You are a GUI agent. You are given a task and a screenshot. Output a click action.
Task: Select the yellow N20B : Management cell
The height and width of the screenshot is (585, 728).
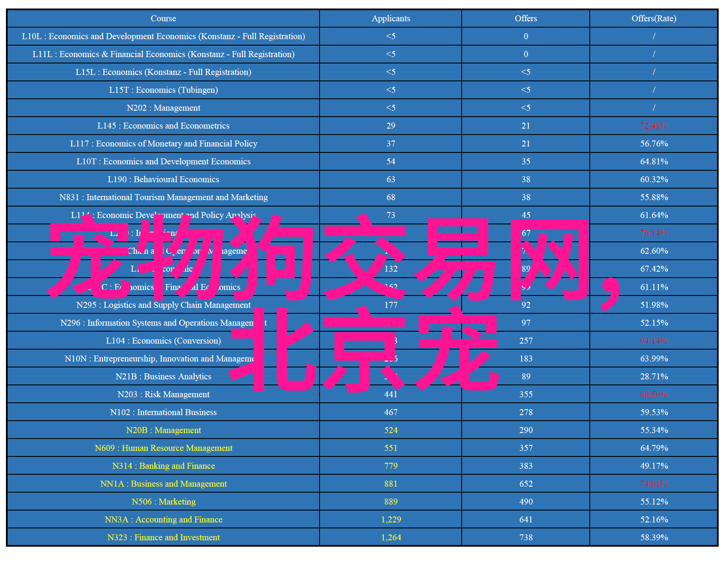pyautogui.click(x=163, y=430)
